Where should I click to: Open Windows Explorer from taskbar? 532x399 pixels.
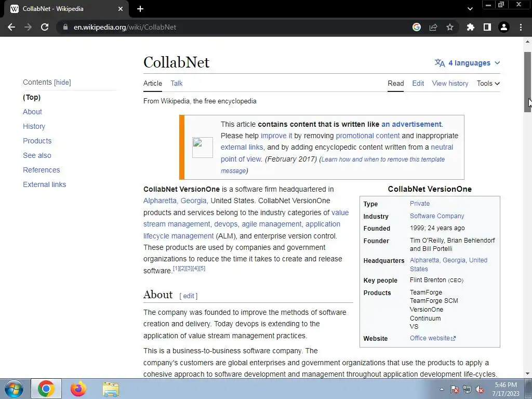(111, 389)
